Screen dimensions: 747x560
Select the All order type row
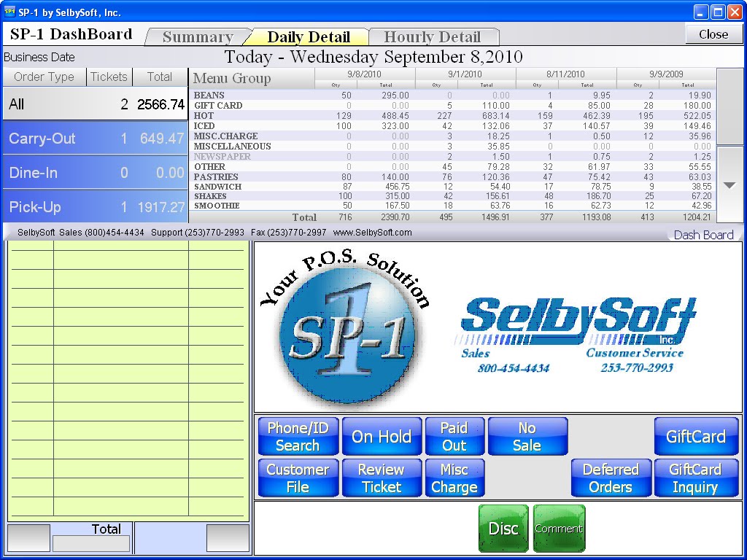(96, 104)
